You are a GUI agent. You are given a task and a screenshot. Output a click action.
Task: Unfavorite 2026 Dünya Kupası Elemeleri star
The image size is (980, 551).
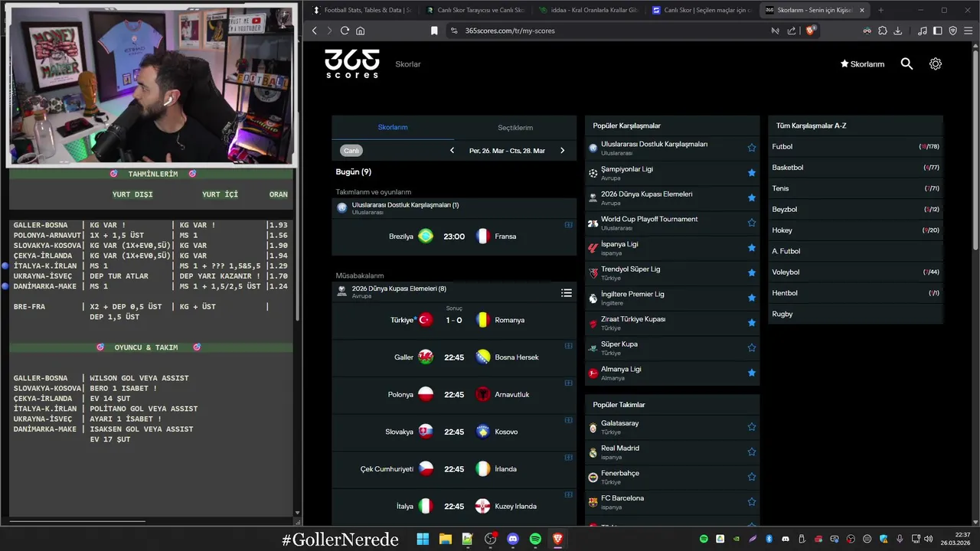tap(752, 197)
